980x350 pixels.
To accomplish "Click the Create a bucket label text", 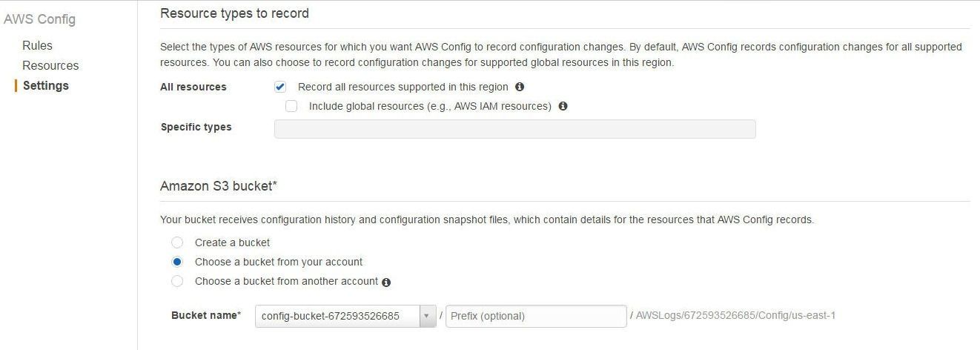I will pyautogui.click(x=232, y=242).
